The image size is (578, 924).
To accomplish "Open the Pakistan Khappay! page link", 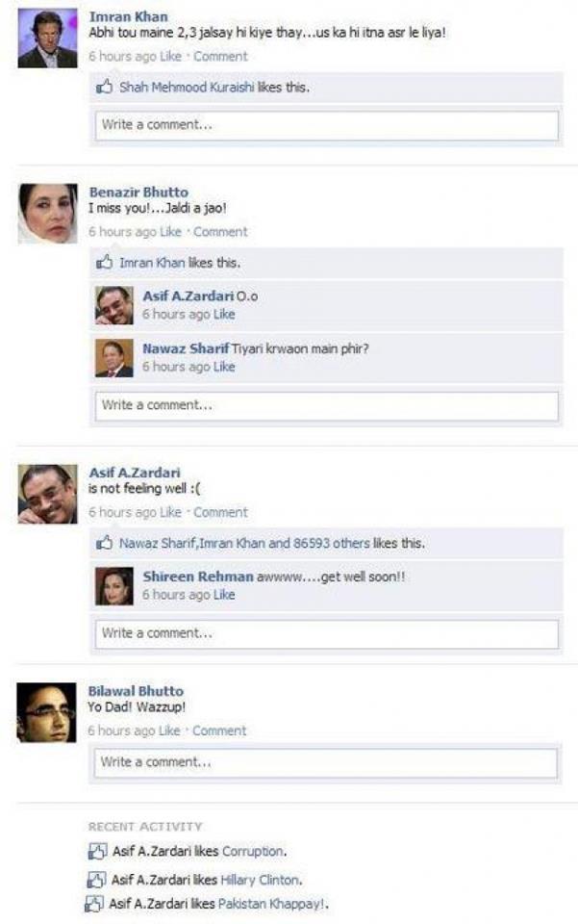I will pyautogui.click(x=271, y=904).
